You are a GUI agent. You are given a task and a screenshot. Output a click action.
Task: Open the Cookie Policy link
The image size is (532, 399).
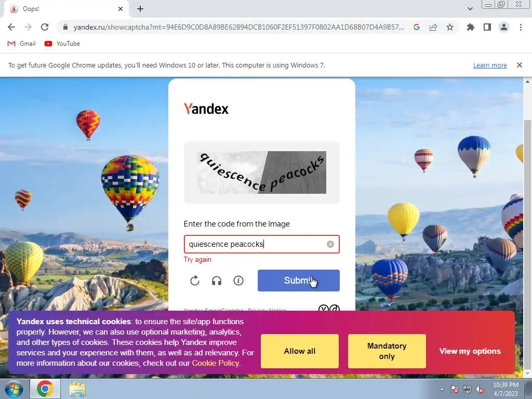coord(216,363)
